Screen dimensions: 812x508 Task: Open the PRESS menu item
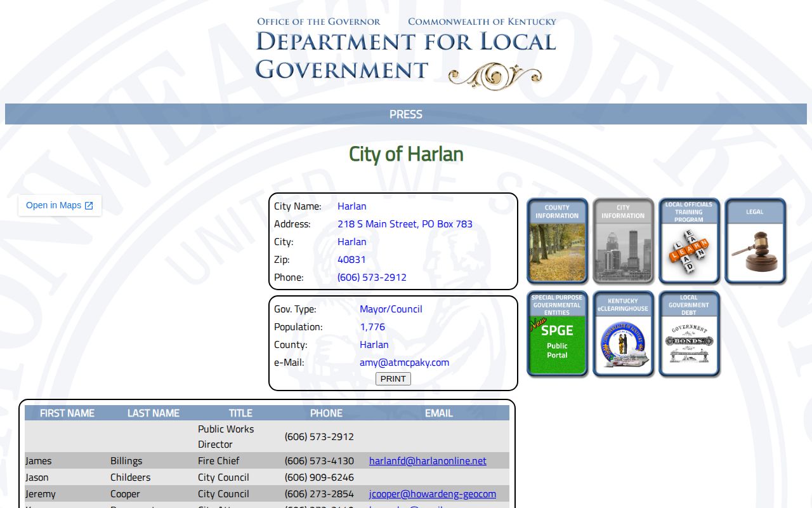click(x=406, y=114)
